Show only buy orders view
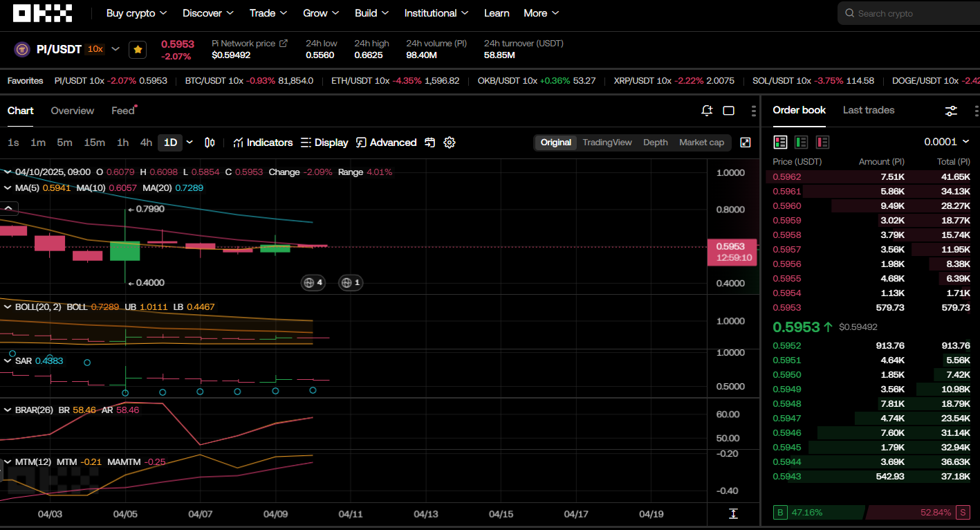Screen dimensions: 980x530 [802, 142]
